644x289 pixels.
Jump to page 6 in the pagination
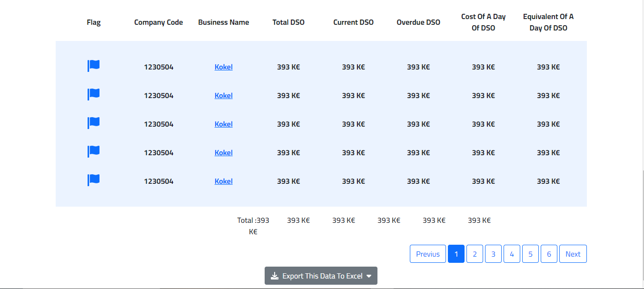pos(549,254)
